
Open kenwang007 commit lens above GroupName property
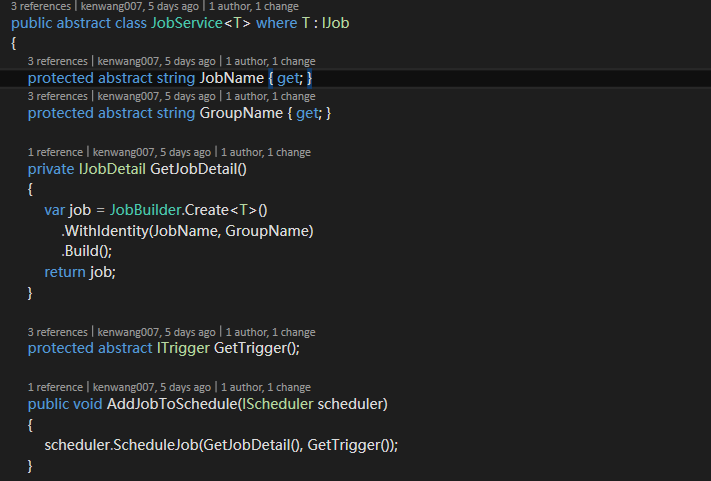point(156,96)
